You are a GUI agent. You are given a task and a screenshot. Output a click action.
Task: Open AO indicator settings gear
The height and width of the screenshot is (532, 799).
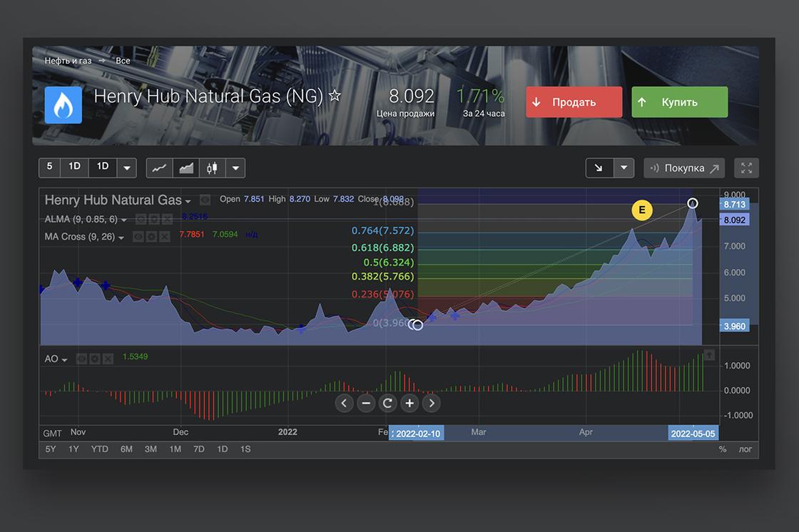pos(95,359)
